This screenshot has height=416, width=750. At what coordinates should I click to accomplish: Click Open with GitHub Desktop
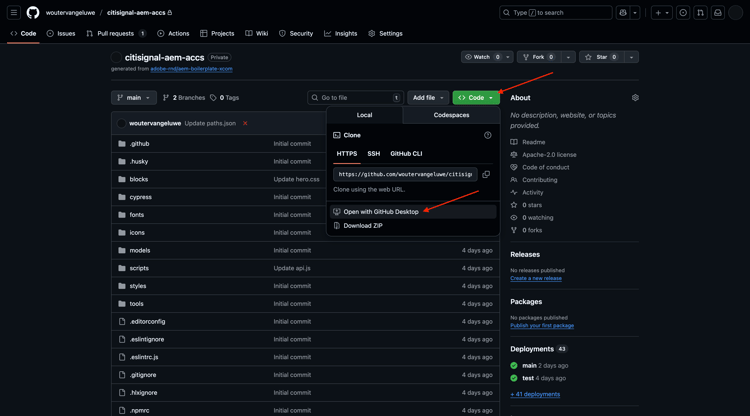[413, 212]
